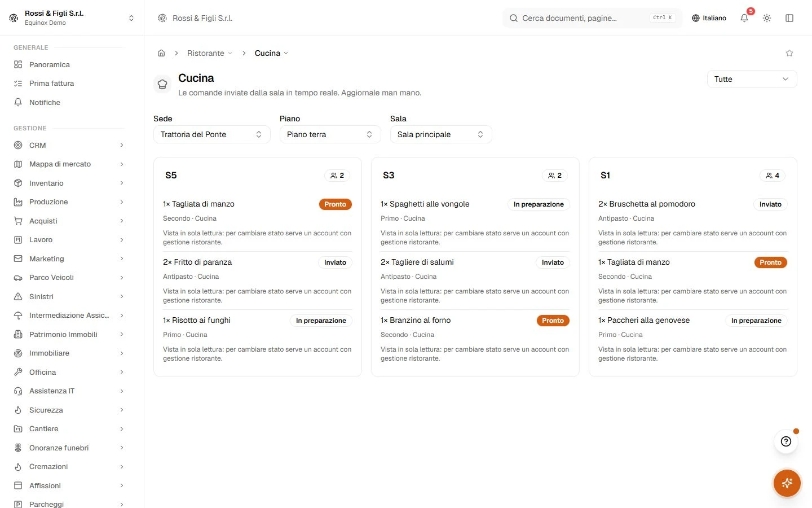Click In preparazione badge on Spaghetti alle vongole

pyautogui.click(x=539, y=204)
